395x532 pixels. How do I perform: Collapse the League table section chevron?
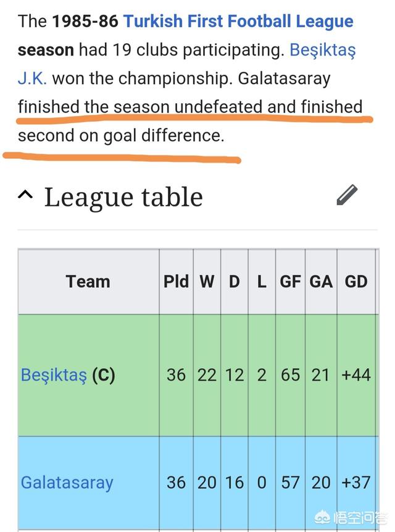pos(25,195)
